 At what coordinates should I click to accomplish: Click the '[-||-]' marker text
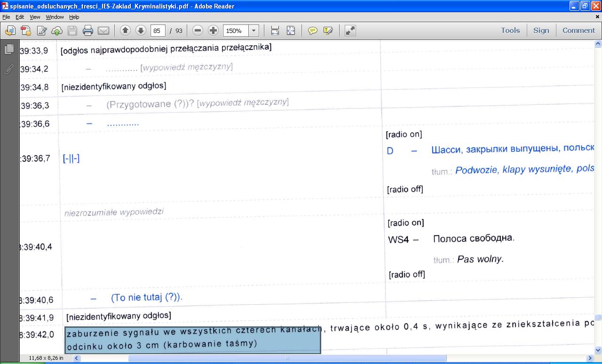click(71, 158)
